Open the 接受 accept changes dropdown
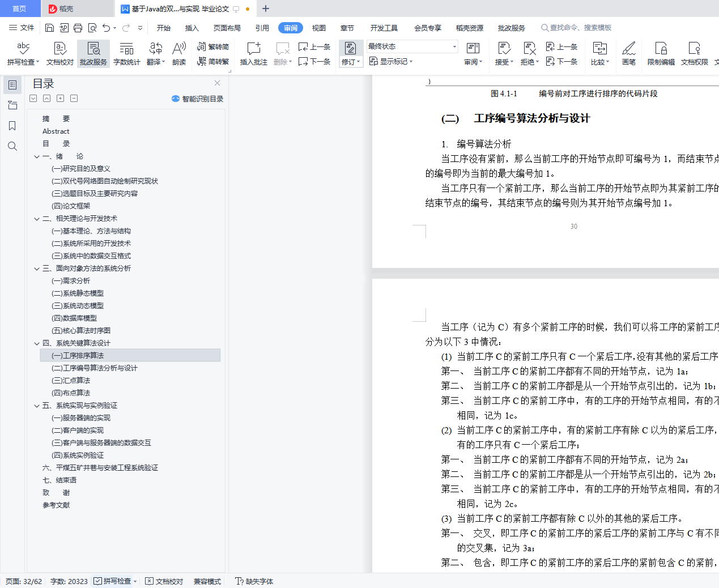The height and width of the screenshot is (588, 719). coord(504,62)
